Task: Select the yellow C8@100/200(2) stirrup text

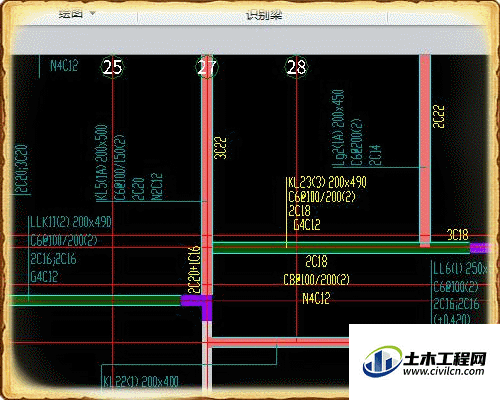Action: tap(316, 279)
